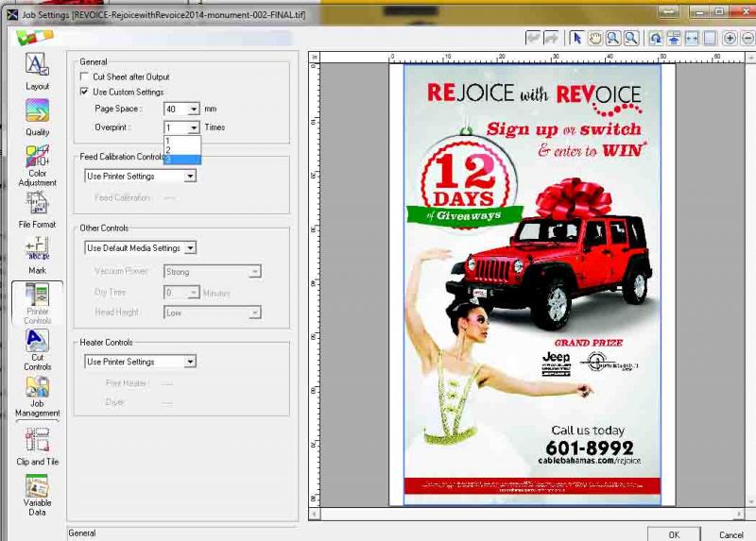The width and height of the screenshot is (756, 541).
Task: Open the Color Adjustment panel
Action: click(37, 165)
